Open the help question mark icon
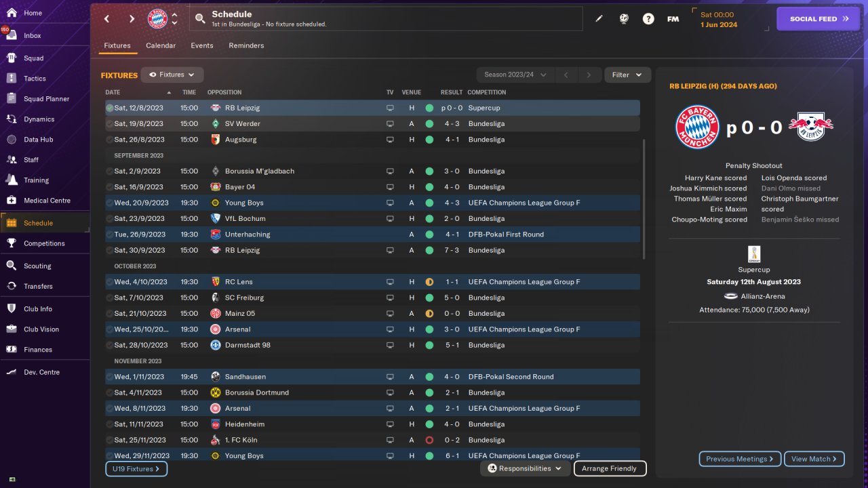The image size is (868, 488). (x=648, y=19)
